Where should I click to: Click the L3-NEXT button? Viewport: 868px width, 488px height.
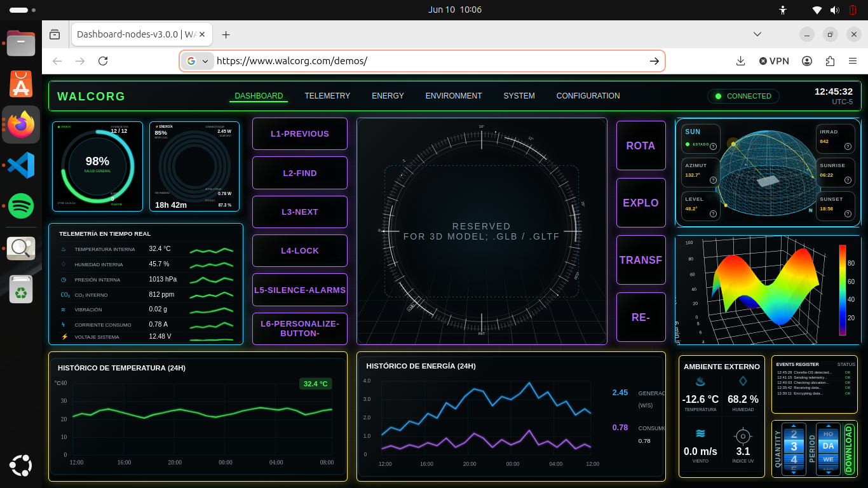pyautogui.click(x=300, y=212)
